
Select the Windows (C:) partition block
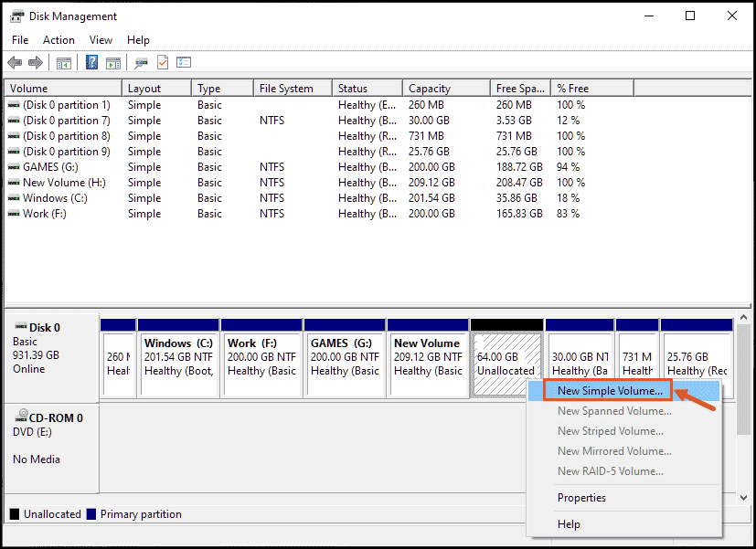179,361
